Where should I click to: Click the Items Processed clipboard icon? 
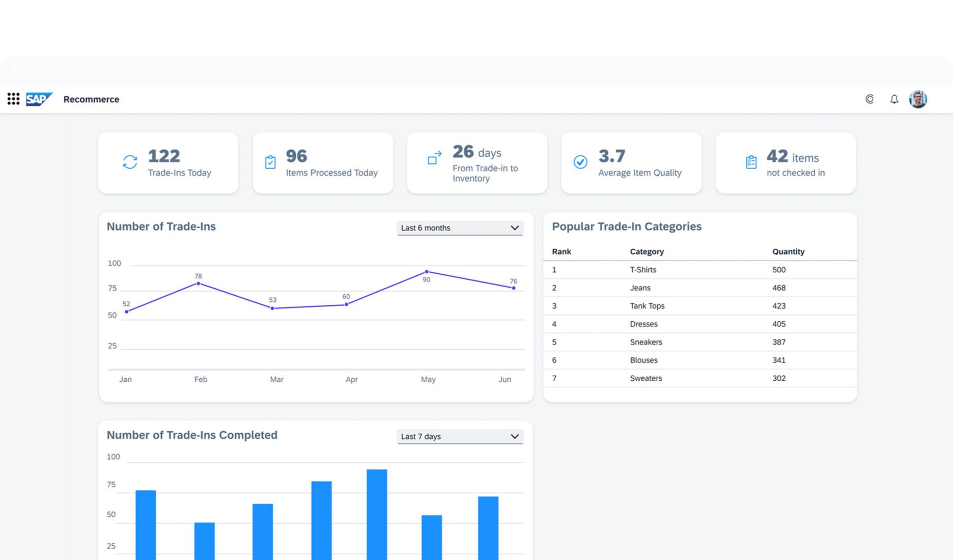(x=270, y=162)
